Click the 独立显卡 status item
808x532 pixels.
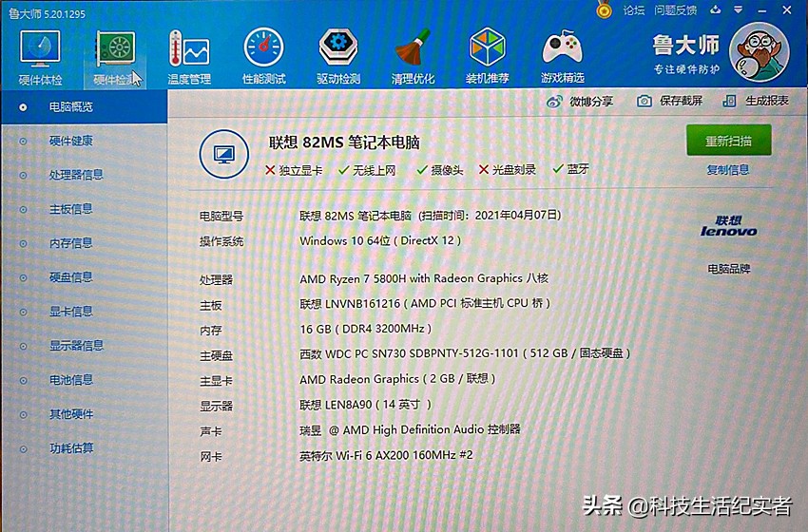click(294, 170)
